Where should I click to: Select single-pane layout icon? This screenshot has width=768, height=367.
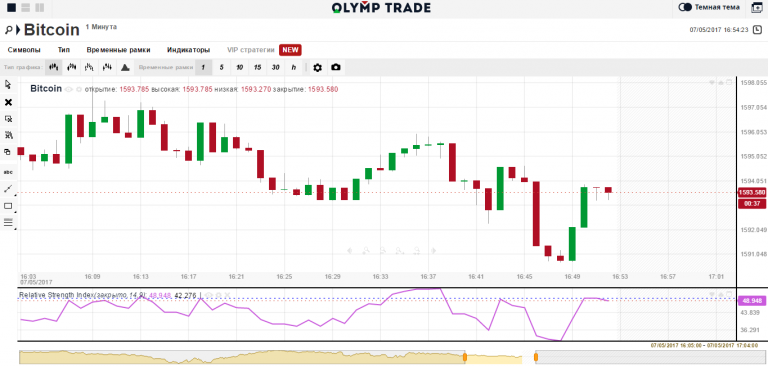tap(11, 7)
